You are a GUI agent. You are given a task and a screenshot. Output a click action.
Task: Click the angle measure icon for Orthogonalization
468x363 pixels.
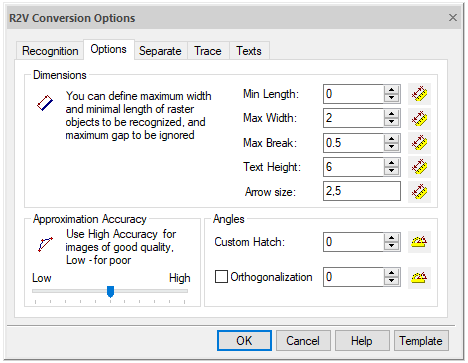click(419, 277)
